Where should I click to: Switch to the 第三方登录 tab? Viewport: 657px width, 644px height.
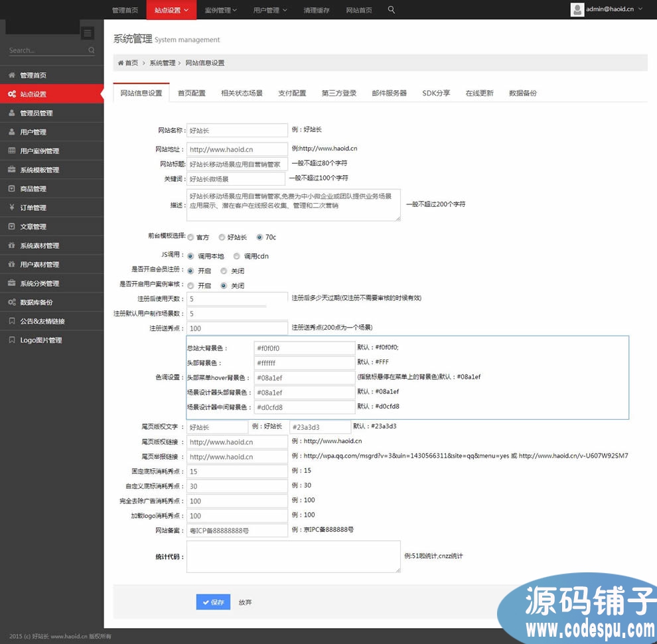(339, 93)
